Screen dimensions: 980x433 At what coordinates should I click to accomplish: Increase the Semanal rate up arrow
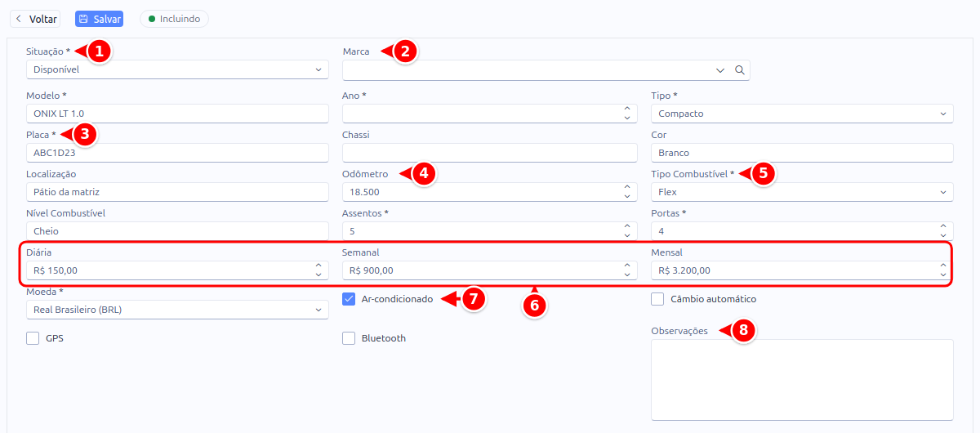(626, 266)
